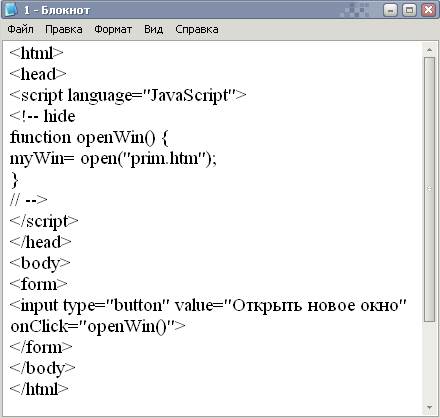
Task: Click the </body> closing tag line
Action: pos(42,369)
